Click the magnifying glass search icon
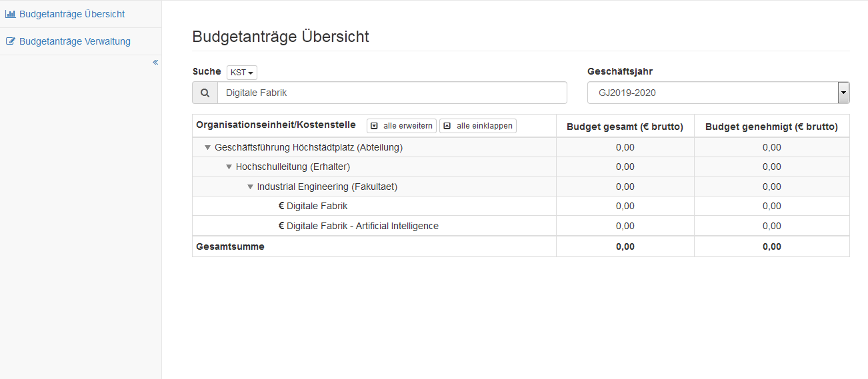The width and height of the screenshot is (868, 379). point(205,93)
